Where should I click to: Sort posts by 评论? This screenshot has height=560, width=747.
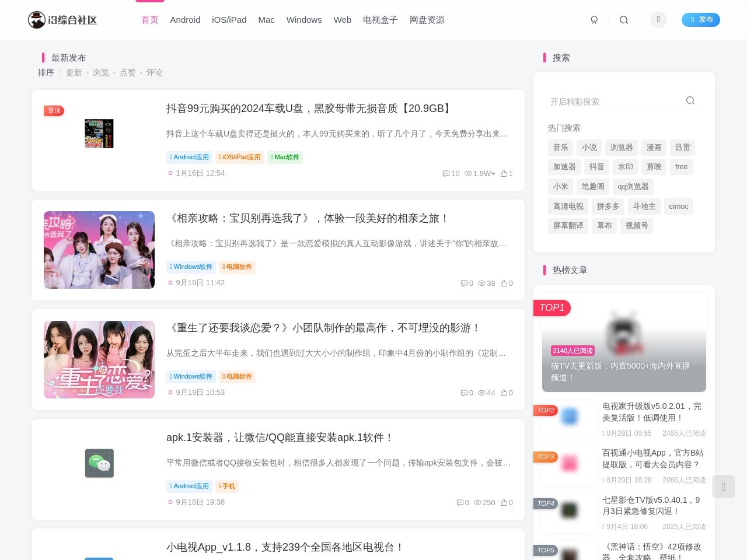[155, 73]
